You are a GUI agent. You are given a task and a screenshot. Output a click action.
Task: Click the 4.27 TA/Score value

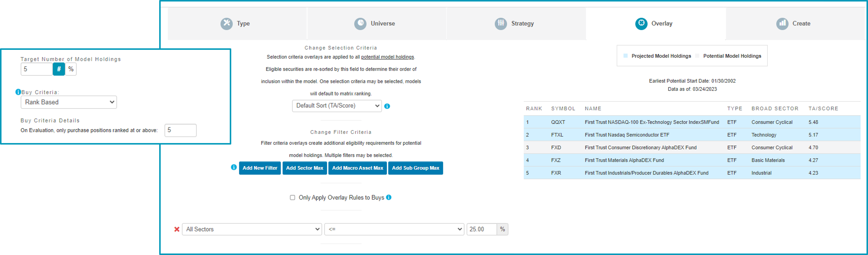click(813, 160)
